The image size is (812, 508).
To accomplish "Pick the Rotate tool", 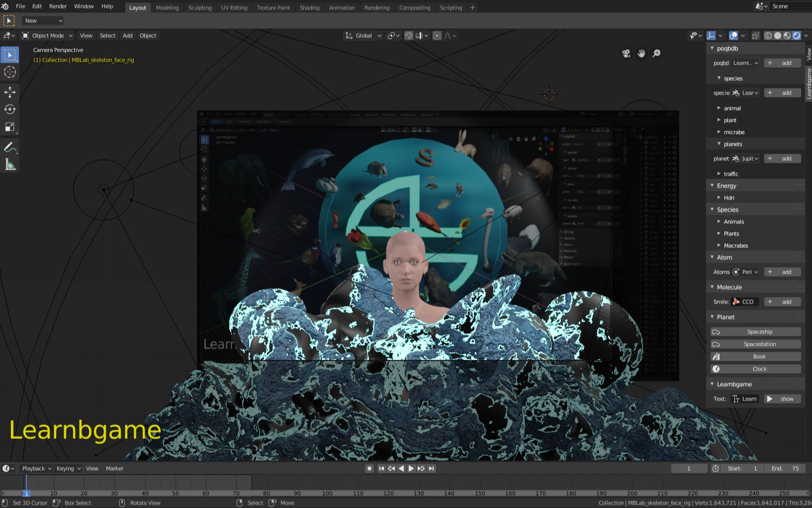I will point(9,109).
